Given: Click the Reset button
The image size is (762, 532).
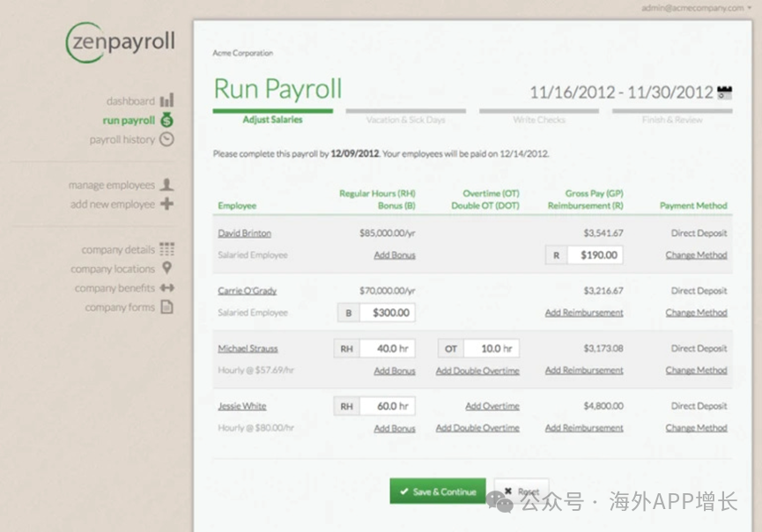Looking at the screenshot, I should pos(522,491).
